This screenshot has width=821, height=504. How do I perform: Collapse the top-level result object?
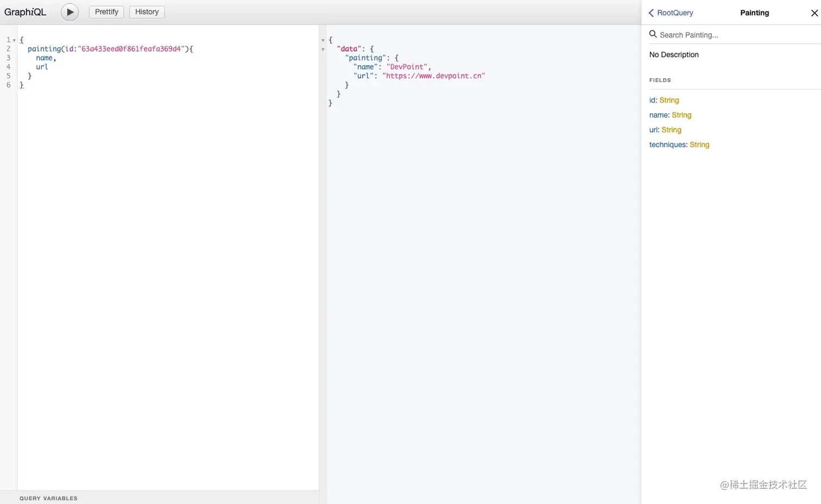click(x=323, y=40)
